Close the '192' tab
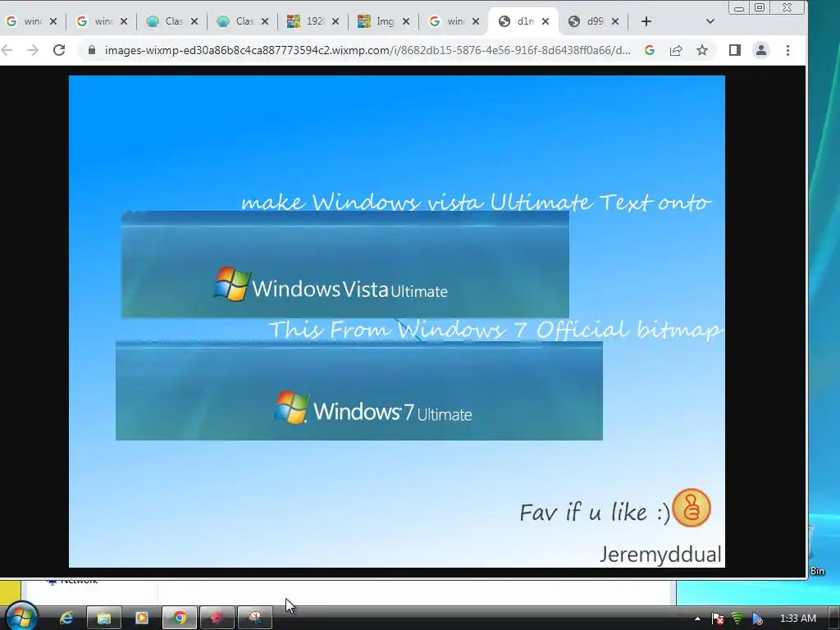 [x=335, y=21]
